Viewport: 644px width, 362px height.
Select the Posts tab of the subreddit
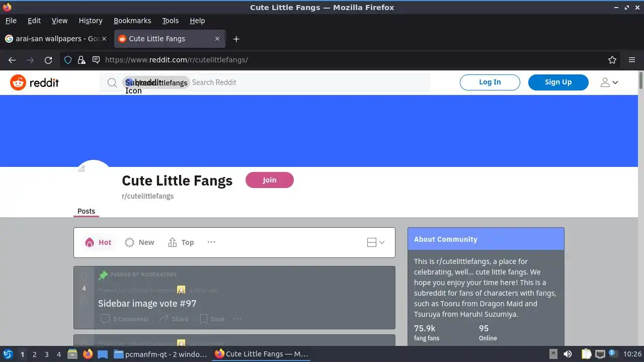point(86,211)
